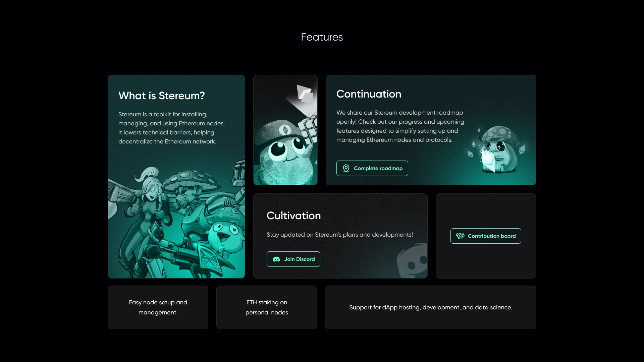Click the mushroom holding crystal illustration
The width and height of the screenshot is (644, 362).
click(x=498, y=150)
